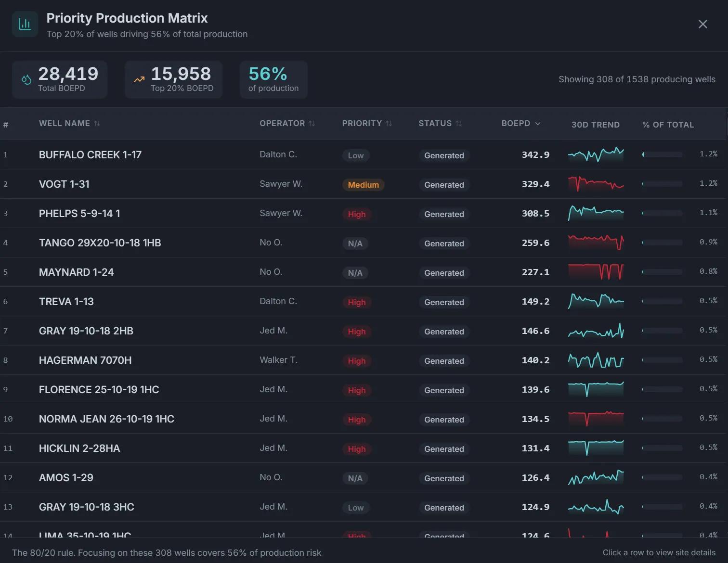Click the Generated status badge for AMOS 1-29

tap(444, 478)
